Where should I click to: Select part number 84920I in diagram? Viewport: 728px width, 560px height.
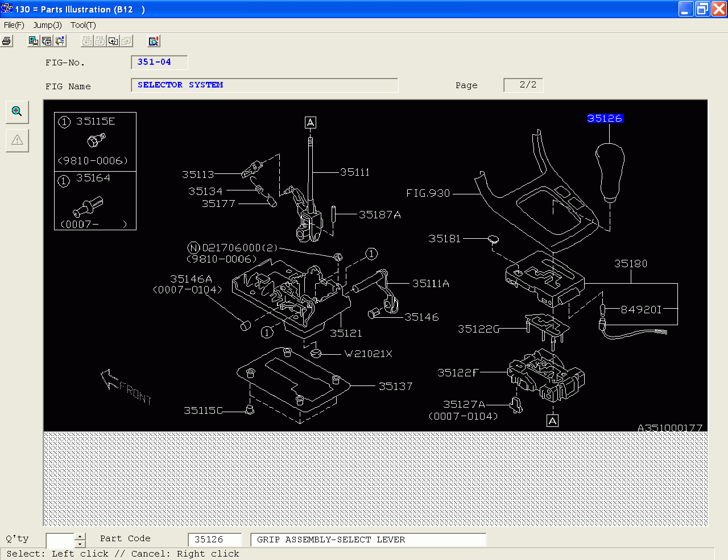click(x=642, y=309)
